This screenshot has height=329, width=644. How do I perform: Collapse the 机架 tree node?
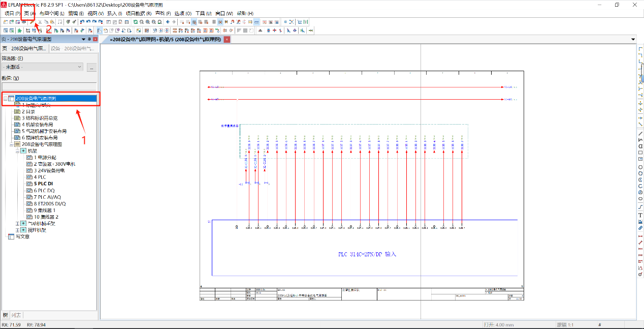pos(17,151)
